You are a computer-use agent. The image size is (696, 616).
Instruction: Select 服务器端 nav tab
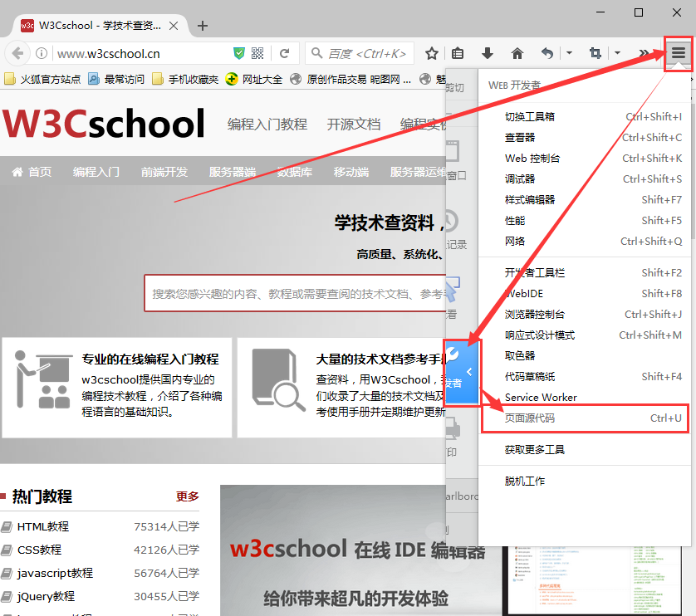[233, 172]
